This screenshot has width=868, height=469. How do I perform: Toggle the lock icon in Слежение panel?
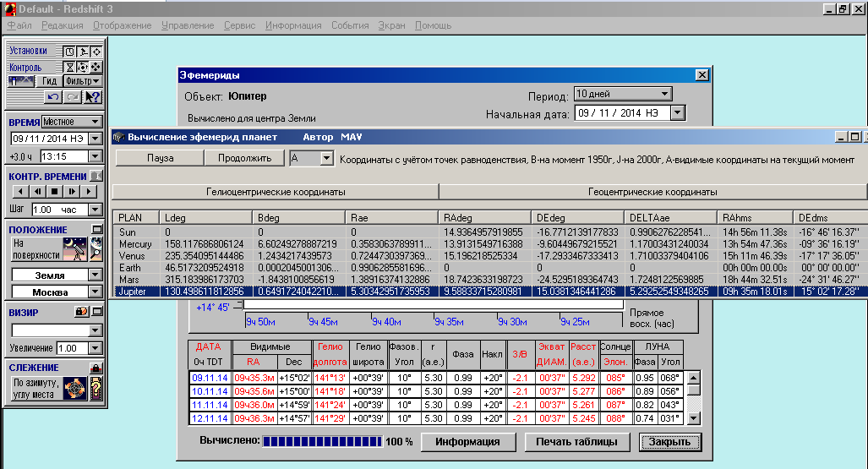96,368
